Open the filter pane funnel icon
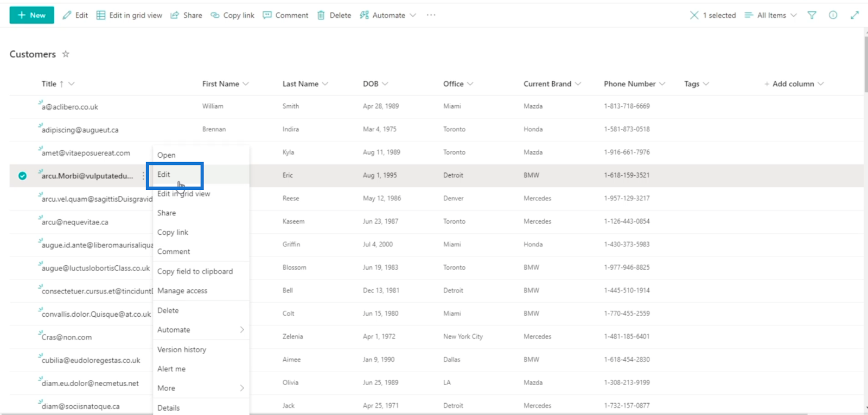 (x=812, y=15)
